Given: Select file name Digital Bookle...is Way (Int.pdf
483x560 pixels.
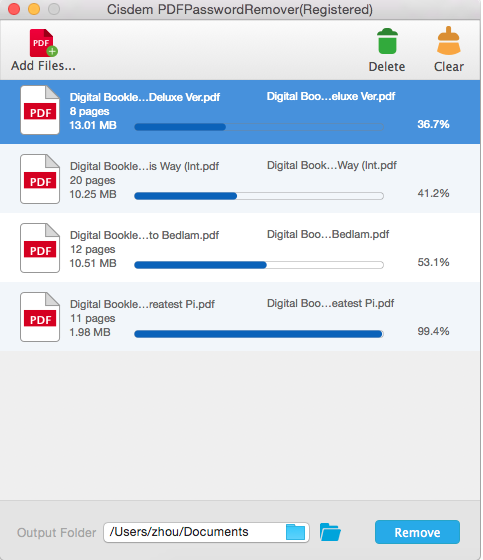Looking at the screenshot, I should click(144, 166).
